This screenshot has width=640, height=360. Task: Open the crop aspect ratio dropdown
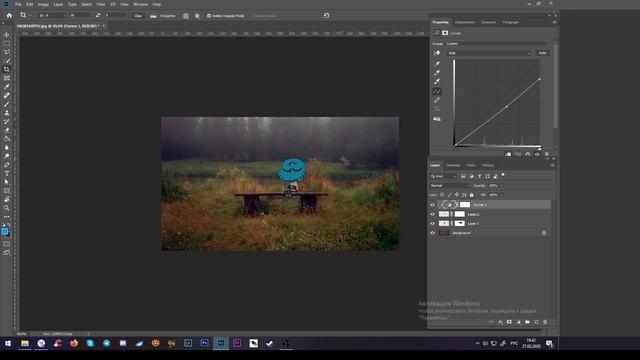[52, 16]
